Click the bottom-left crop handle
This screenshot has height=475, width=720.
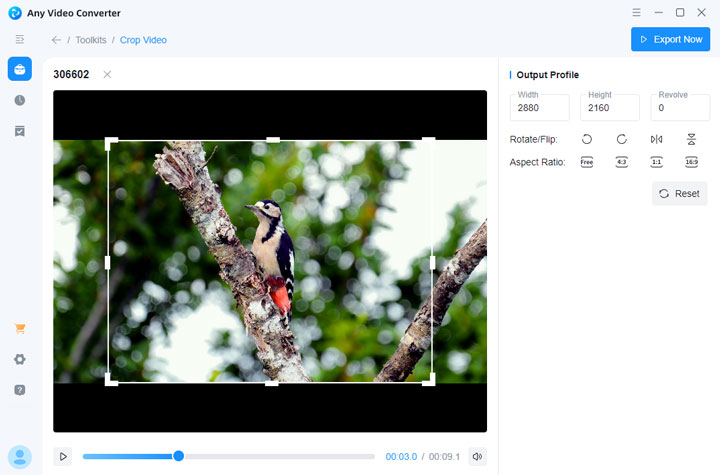click(111, 380)
